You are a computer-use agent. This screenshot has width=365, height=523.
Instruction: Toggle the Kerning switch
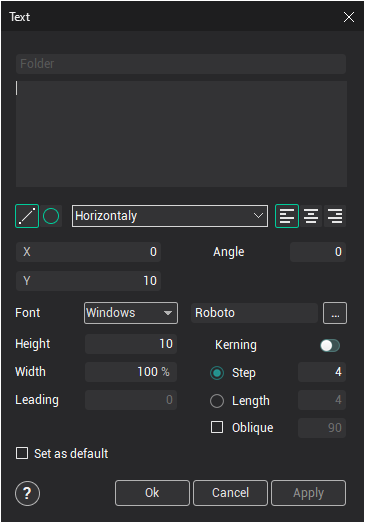click(x=330, y=346)
